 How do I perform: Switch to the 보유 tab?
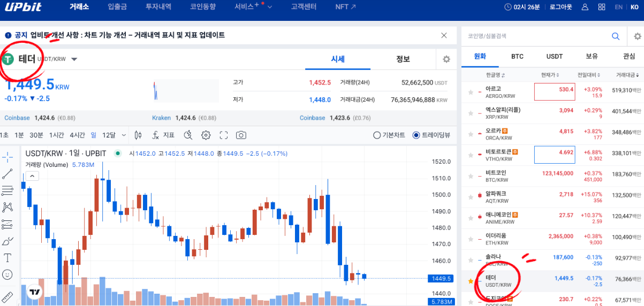click(x=592, y=56)
